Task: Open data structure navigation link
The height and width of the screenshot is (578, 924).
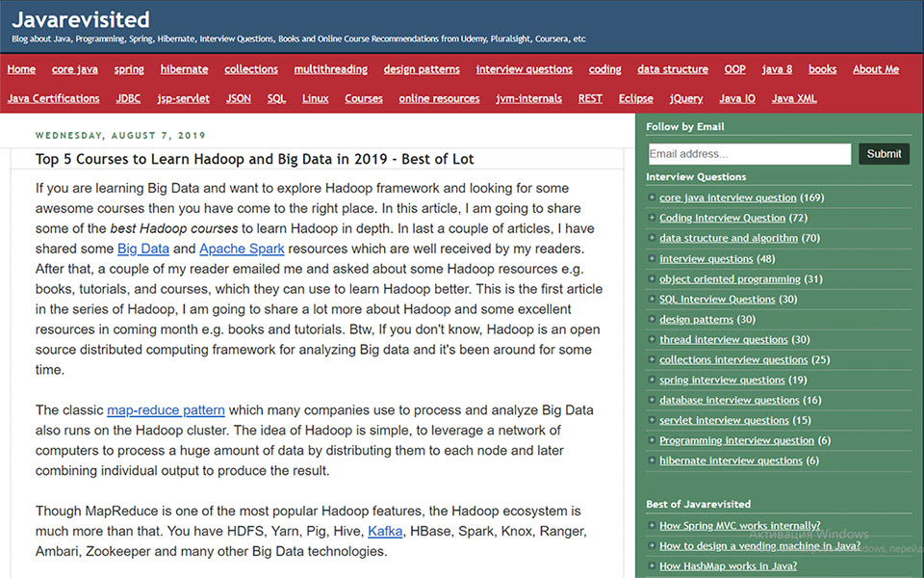Action: coord(673,69)
